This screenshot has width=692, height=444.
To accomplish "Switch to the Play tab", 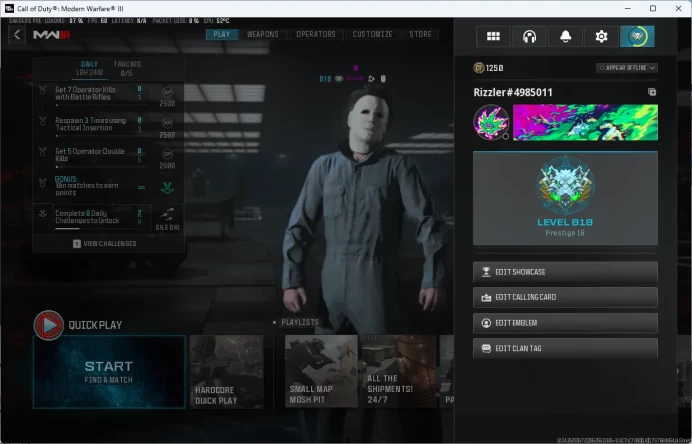I will tap(222, 34).
